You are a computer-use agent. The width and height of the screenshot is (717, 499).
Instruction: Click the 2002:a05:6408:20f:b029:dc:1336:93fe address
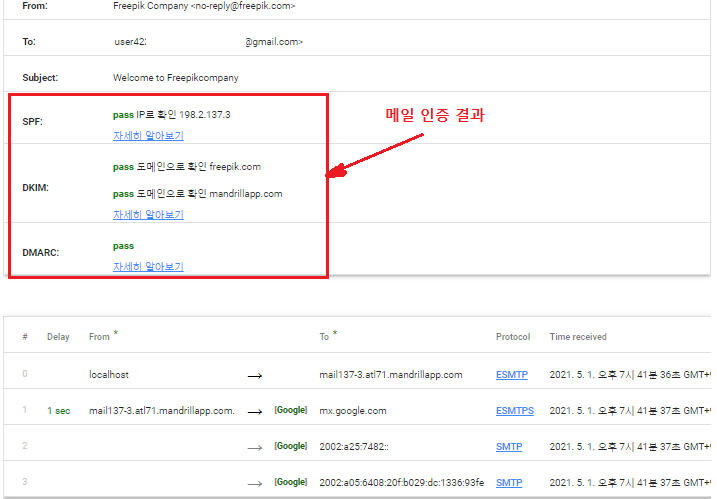click(x=401, y=483)
